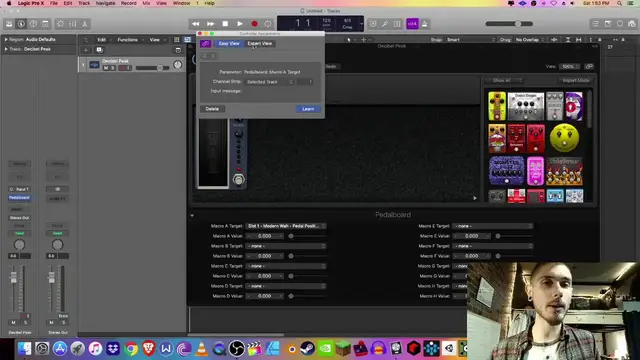Screen dimensions: 640x360
Task: Click the plugin window link icon
Action: 589,66
